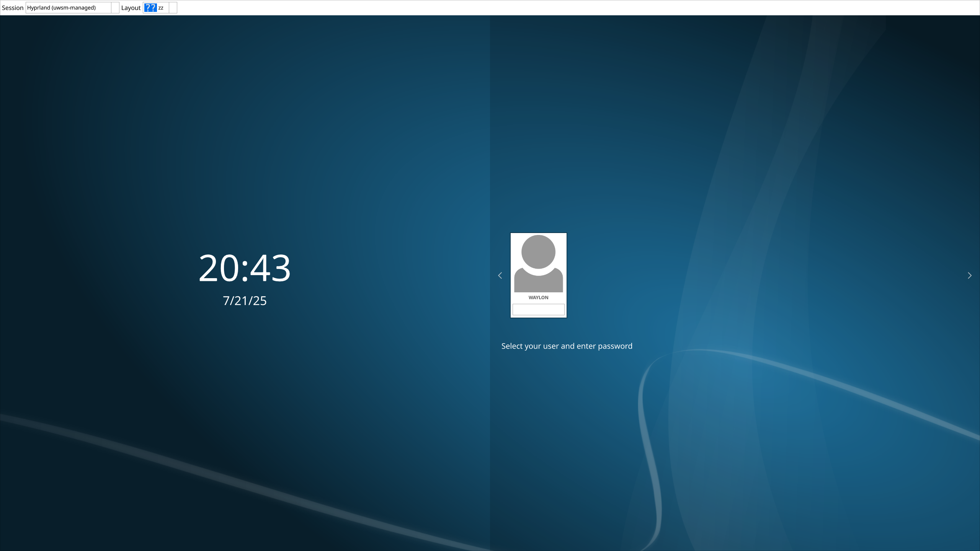Click the previous user left chevron

500,275
